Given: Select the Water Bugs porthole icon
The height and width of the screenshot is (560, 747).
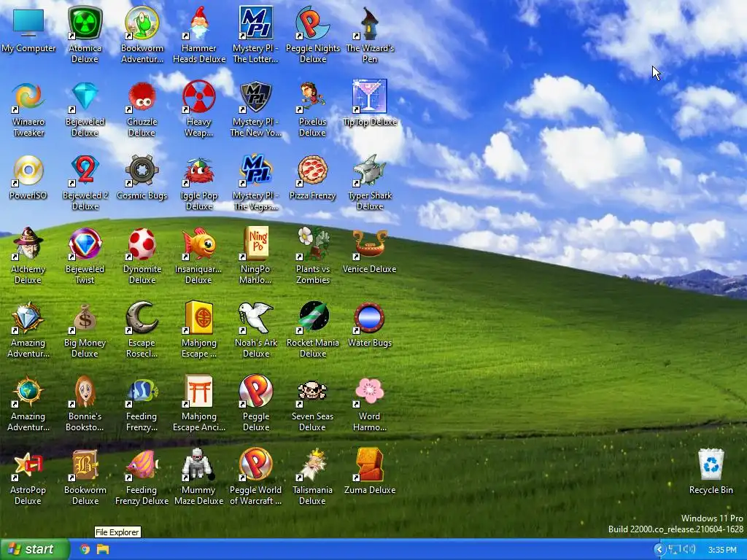Looking at the screenshot, I should click(370, 318).
